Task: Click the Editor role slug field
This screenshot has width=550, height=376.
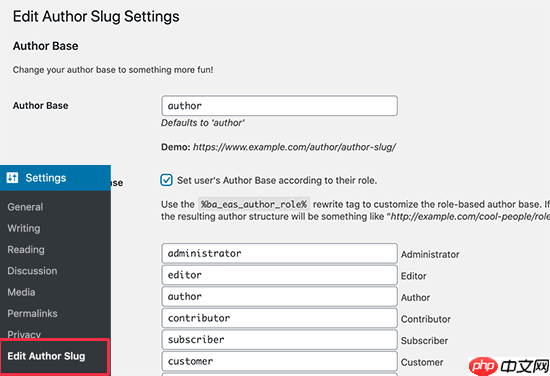Action: click(x=280, y=275)
